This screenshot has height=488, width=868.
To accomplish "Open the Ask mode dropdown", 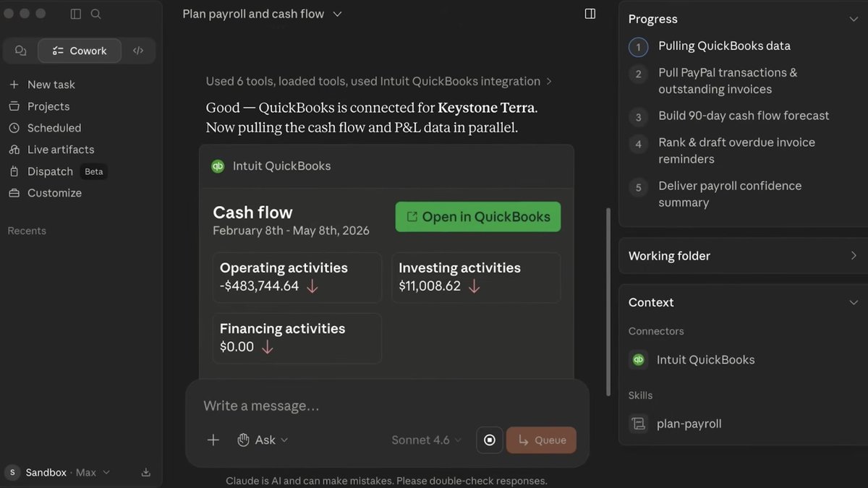I will pos(263,440).
